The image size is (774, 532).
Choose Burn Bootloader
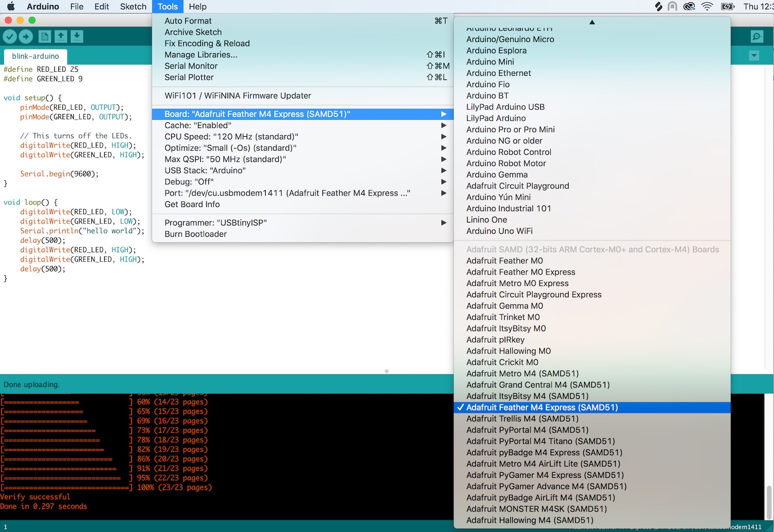303,234
